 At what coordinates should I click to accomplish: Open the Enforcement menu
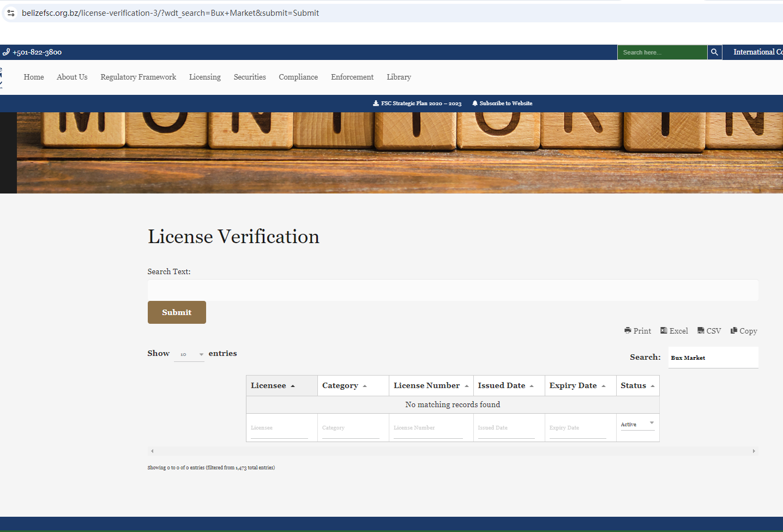click(x=352, y=77)
